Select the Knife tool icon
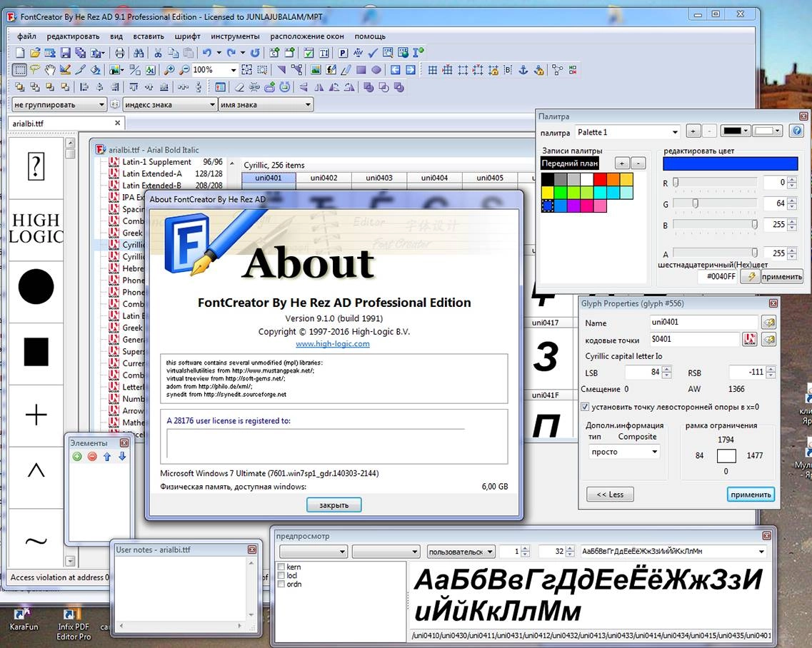This screenshot has width=812, height=648. (x=80, y=70)
